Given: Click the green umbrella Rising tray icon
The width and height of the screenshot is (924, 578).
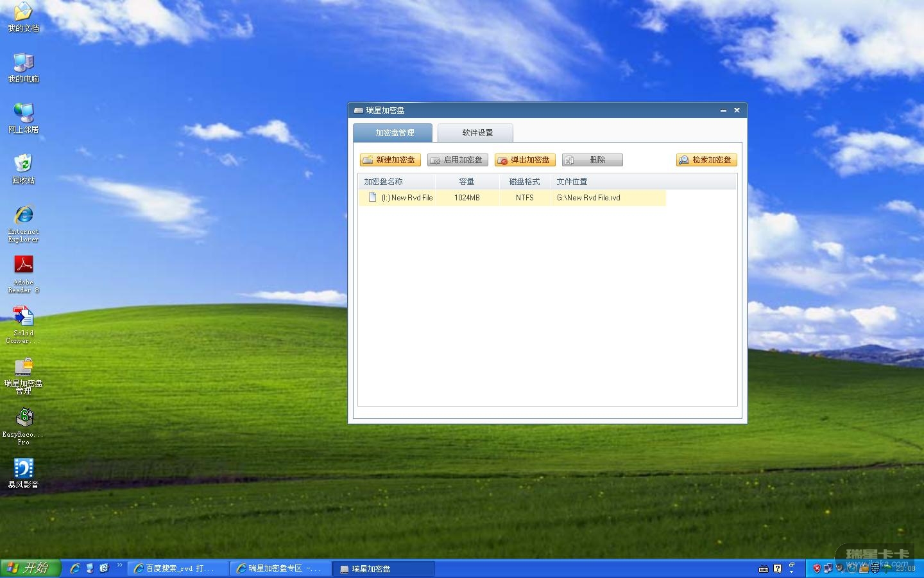Looking at the screenshot, I should point(887,568).
